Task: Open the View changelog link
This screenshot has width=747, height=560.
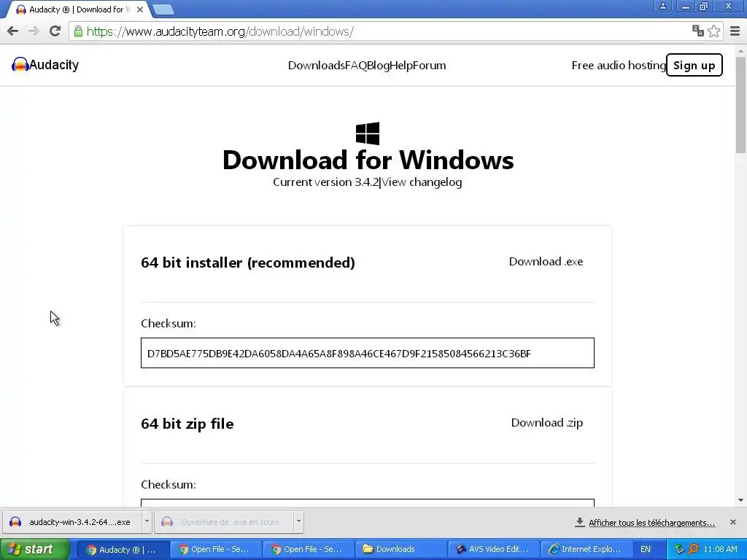Action: click(x=422, y=182)
